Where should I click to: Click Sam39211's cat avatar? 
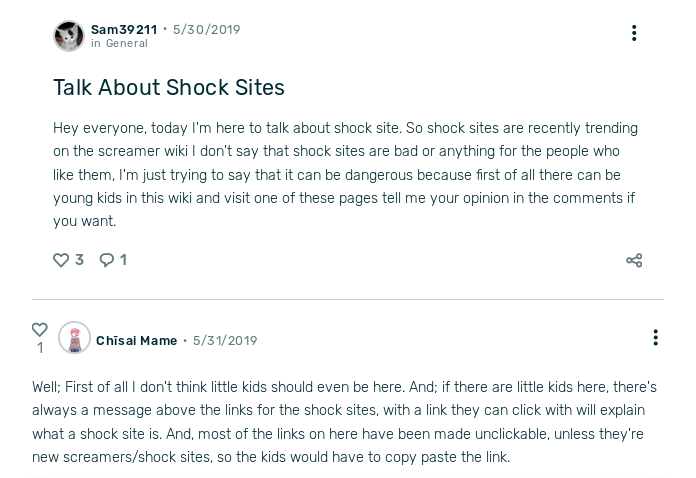[x=69, y=36]
